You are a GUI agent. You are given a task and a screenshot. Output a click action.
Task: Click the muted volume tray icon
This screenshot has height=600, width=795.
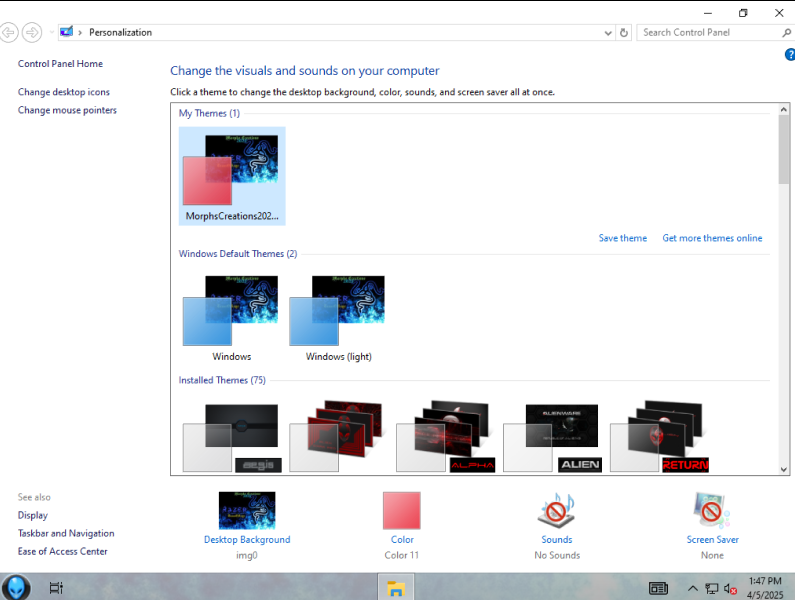pyautogui.click(x=730, y=588)
